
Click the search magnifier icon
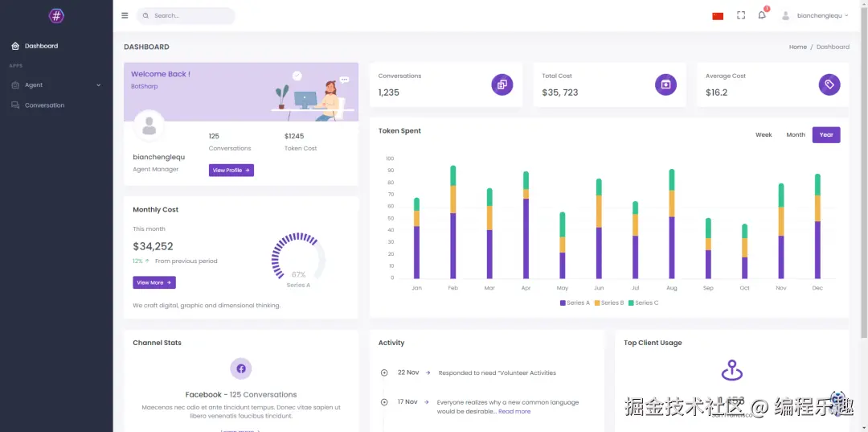tap(145, 15)
